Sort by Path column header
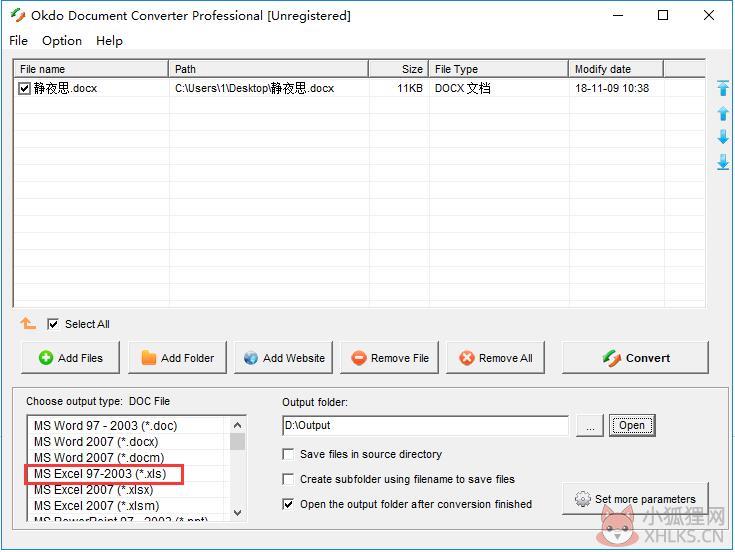 coord(268,69)
